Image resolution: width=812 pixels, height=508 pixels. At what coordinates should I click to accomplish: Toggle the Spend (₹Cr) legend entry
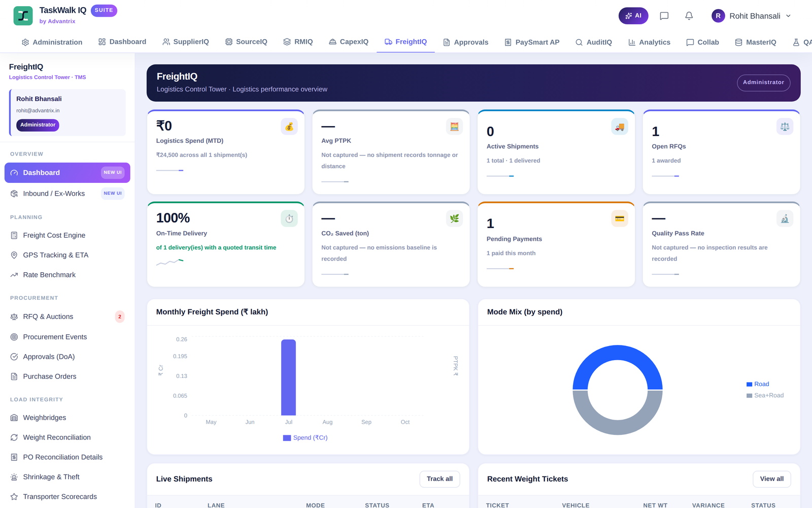pyautogui.click(x=306, y=438)
